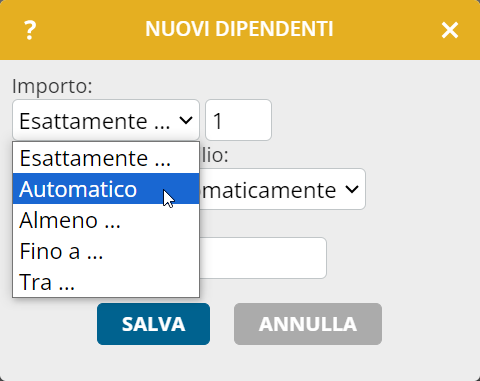Choose 'Esattamente ...' from the open list
Image resolution: width=480 pixels, height=381 pixels.
[106, 158]
